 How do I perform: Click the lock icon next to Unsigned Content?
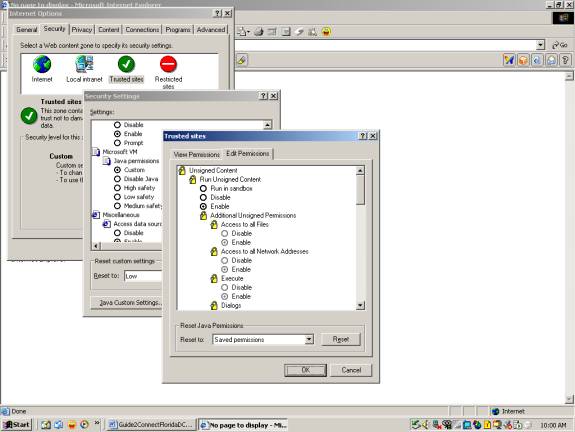pyautogui.click(x=182, y=170)
